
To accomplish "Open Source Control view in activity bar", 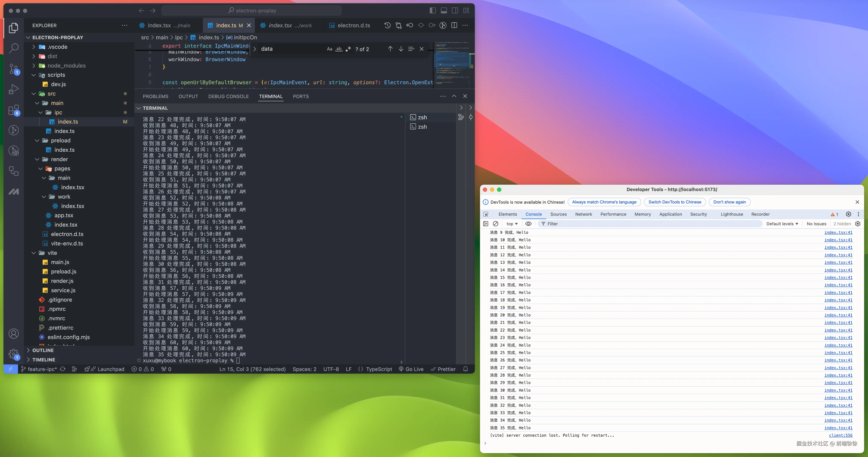I will pyautogui.click(x=13, y=69).
